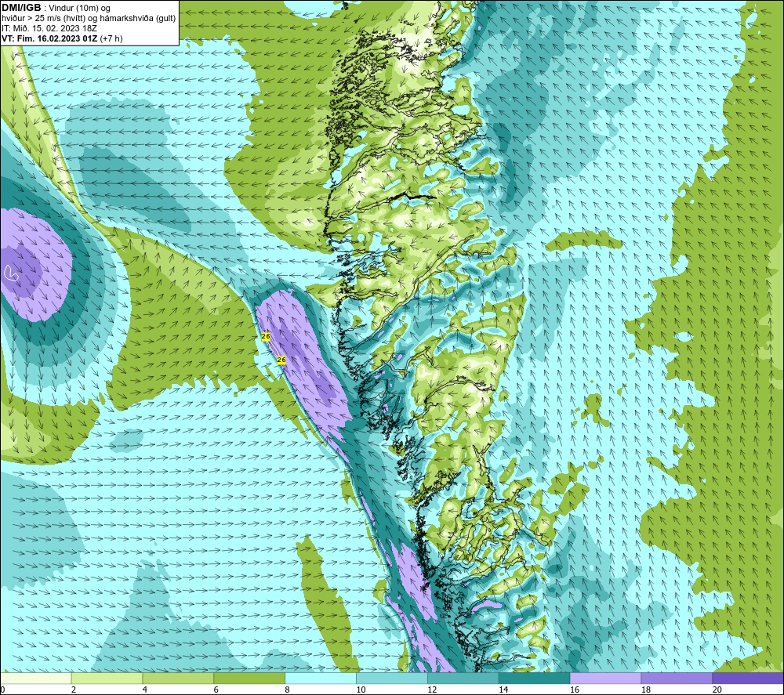Viewport: 784px width, 695px height.
Task: Click the '4' tick label on the scale
Action: pyautogui.click(x=144, y=690)
